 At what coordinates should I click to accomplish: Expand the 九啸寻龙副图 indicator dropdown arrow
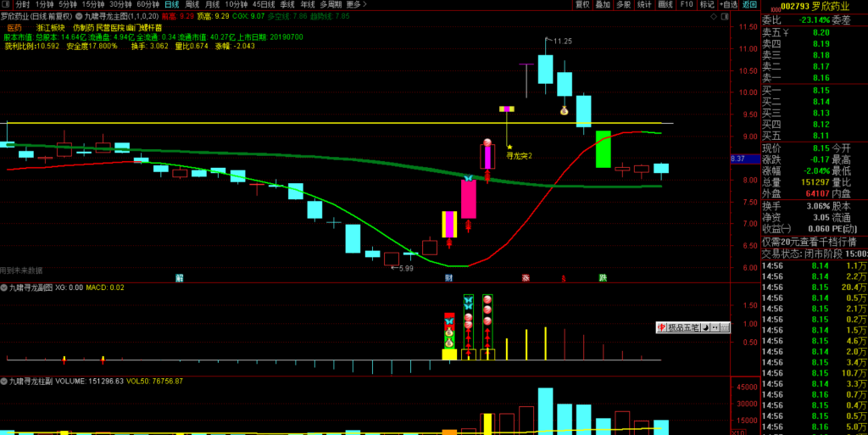[4, 288]
